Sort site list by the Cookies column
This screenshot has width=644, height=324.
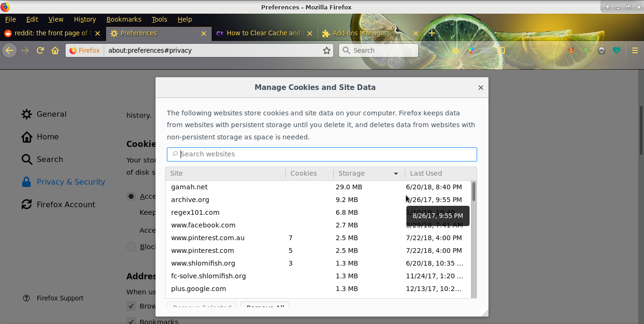click(309, 173)
